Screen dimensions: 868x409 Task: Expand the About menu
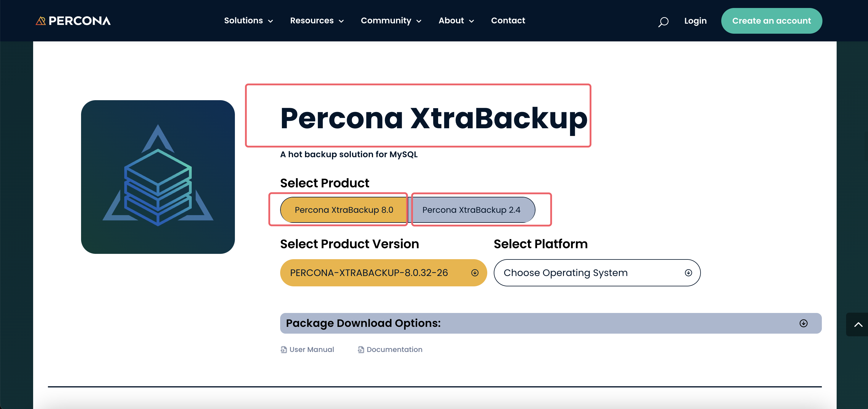(x=456, y=20)
